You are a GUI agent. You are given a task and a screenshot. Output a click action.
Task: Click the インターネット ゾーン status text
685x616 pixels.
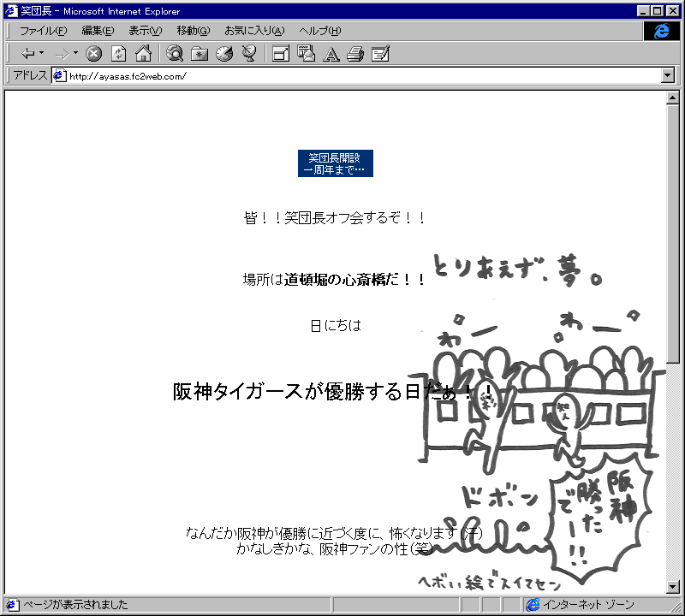point(588,605)
